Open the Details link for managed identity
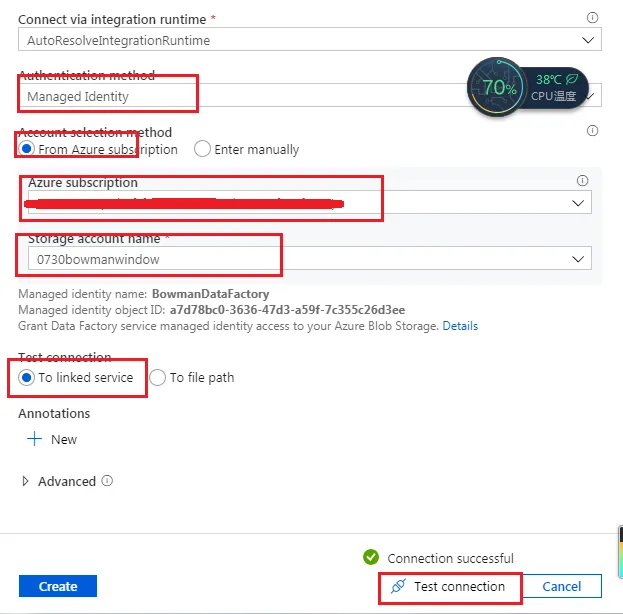 pos(460,326)
